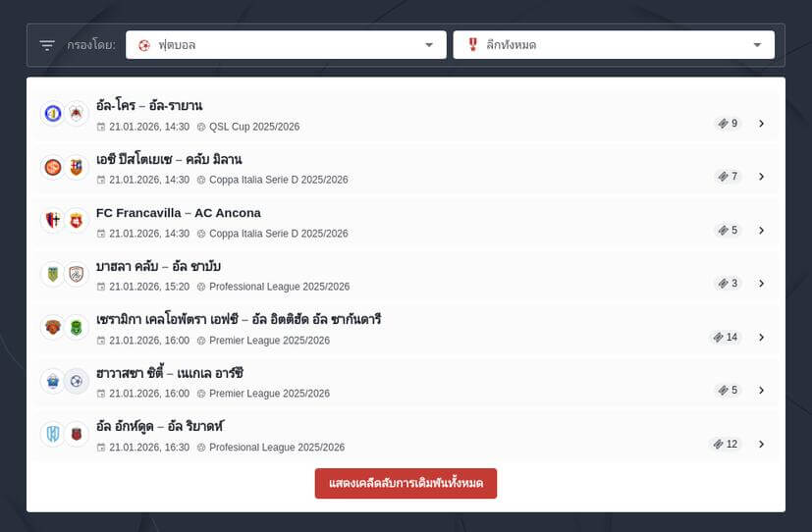Click the อัล ชาบับ team logo
Image resolution: width=812 pixels, height=532 pixels.
[77, 274]
